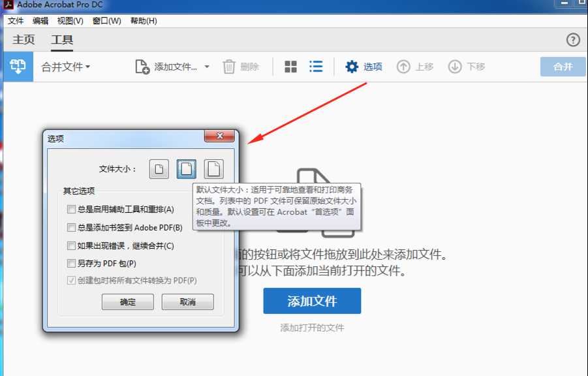Click the 上移 move up icon
This screenshot has width=588, height=376.
pos(403,67)
